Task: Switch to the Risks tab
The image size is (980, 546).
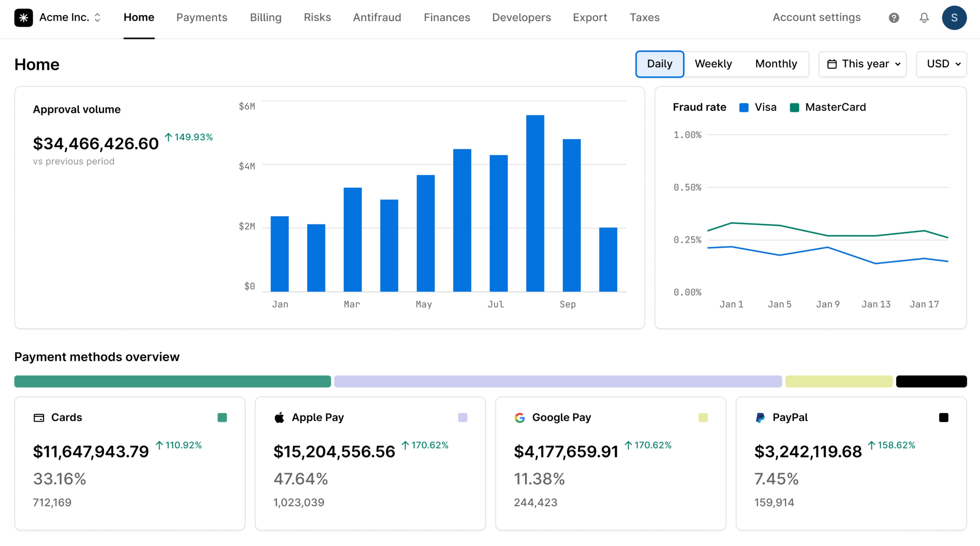Action: (x=317, y=18)
